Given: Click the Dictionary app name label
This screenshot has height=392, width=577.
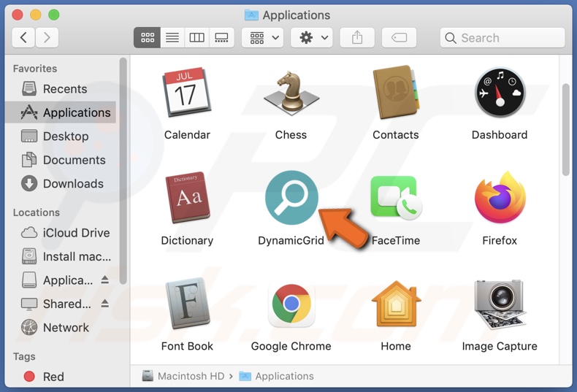Looking at the screenshot, I should pyautogui.click(x=187, y=240).
